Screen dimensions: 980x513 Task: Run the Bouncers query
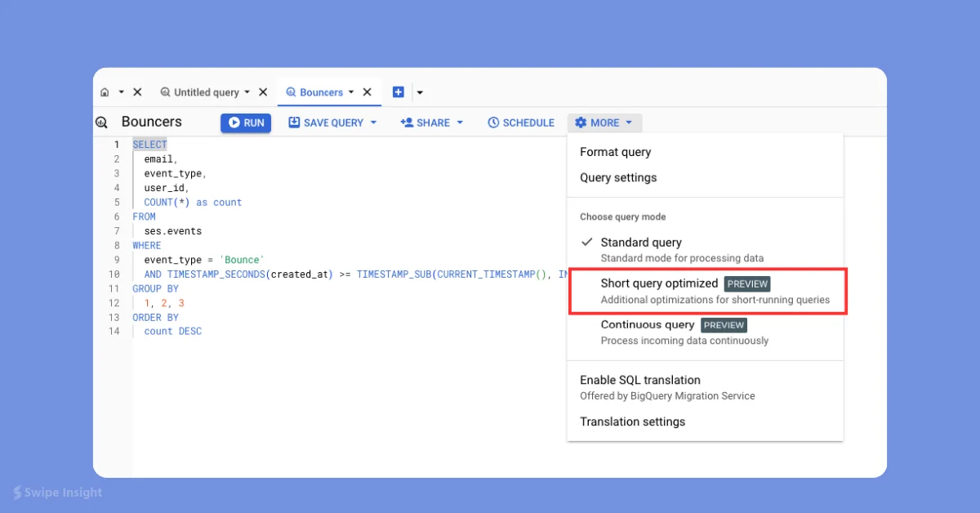tap(246, 123)
